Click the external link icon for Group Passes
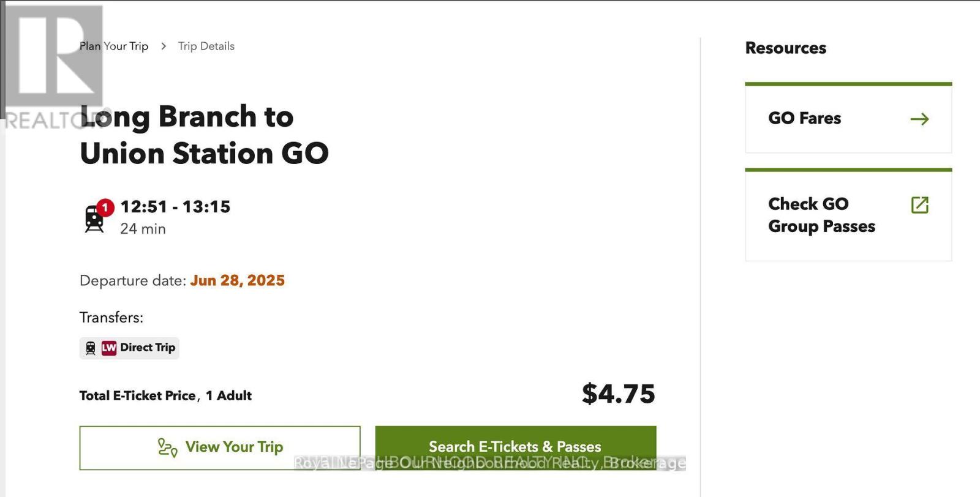 (919, 205)
